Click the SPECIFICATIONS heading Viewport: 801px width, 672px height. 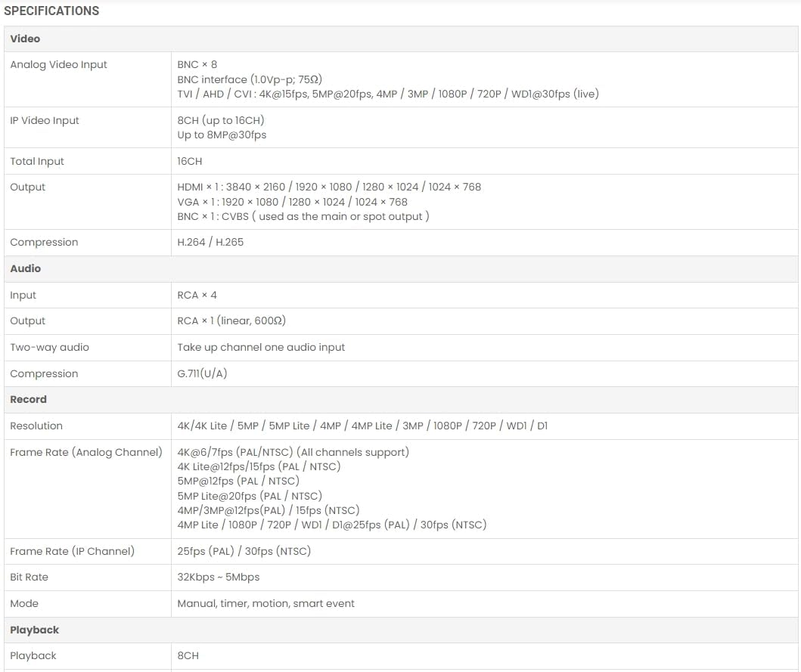point(51,11)
